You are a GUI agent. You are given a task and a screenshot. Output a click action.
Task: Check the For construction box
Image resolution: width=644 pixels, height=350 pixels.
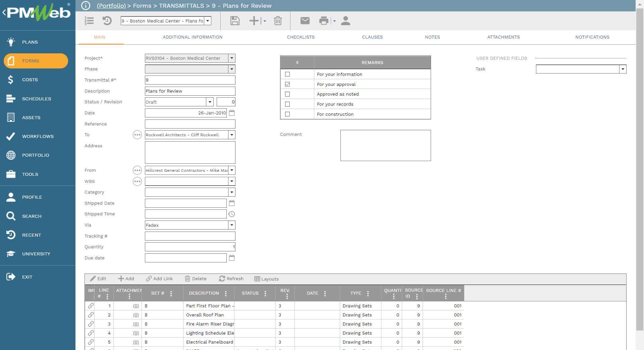pyautogui.click(x=287, y=114)
